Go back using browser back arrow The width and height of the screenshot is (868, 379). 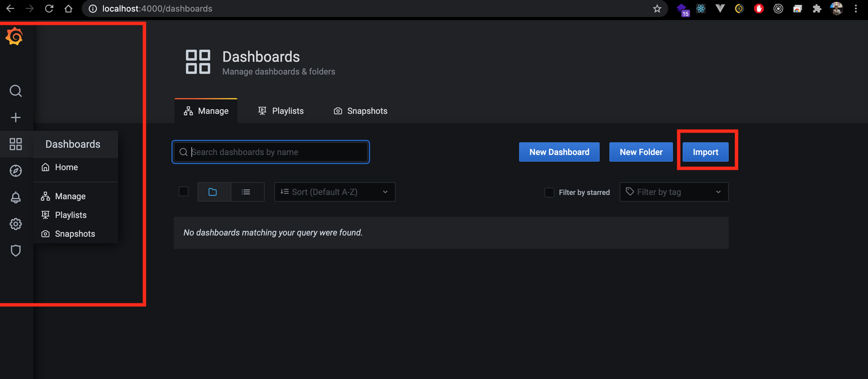10,8
